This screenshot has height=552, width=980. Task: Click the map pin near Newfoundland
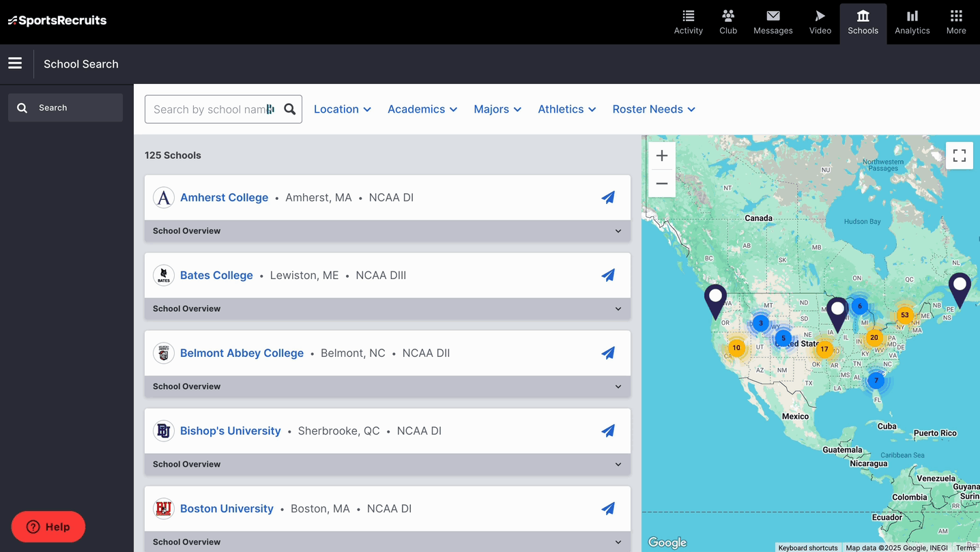pyautogui.click(x=960, y=289)
